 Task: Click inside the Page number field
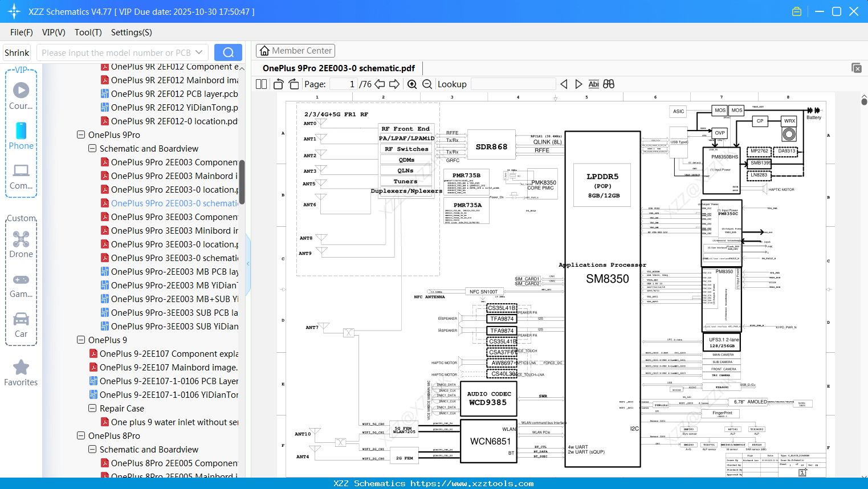click(x=343, y=84)
